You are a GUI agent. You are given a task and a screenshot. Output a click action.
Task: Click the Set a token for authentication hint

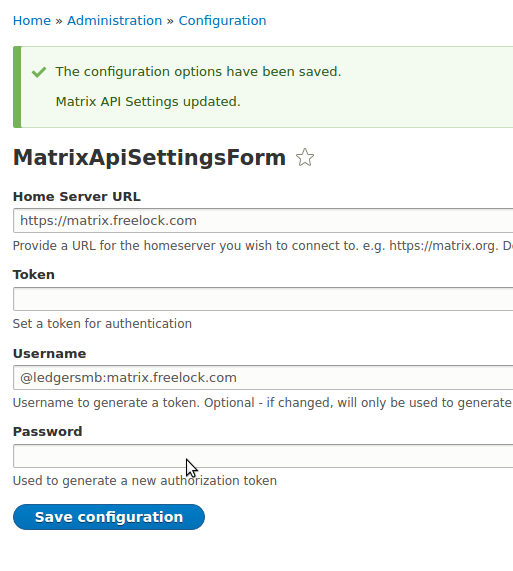tap(102, 324)
